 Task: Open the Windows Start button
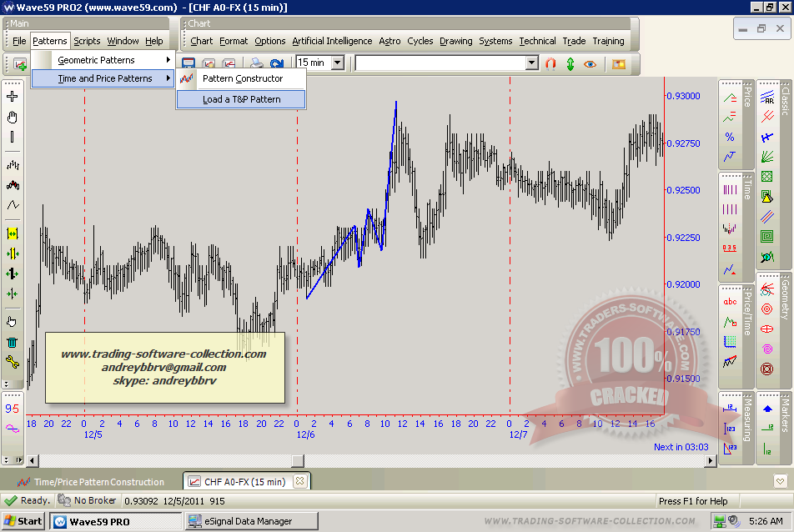point(23,521)
